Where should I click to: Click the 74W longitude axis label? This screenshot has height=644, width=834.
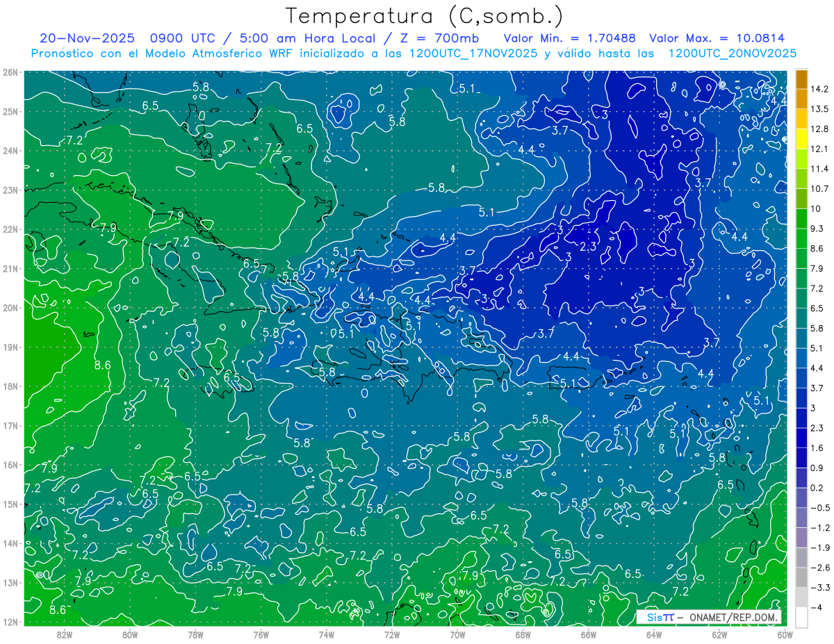click(326, 634)
